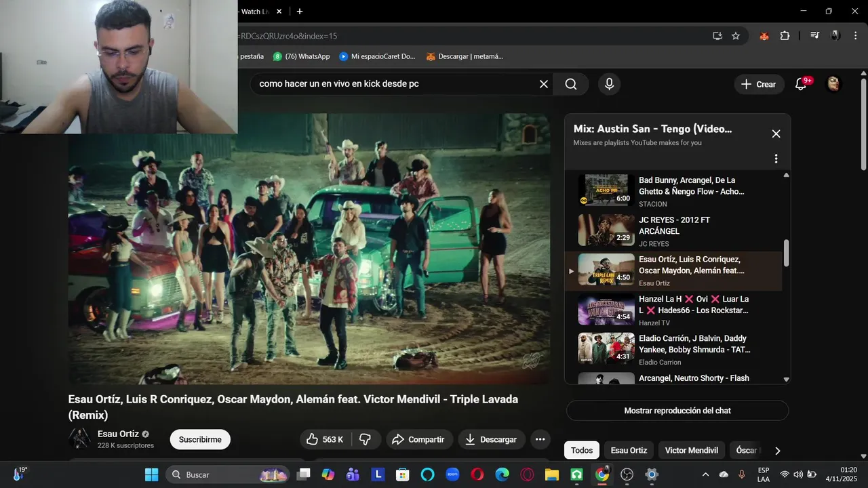This screenshot has width=868, height=488.
Task: Open Microsoft Edge from taskbar
Action: pyautogui.click(x=502, y=474)
